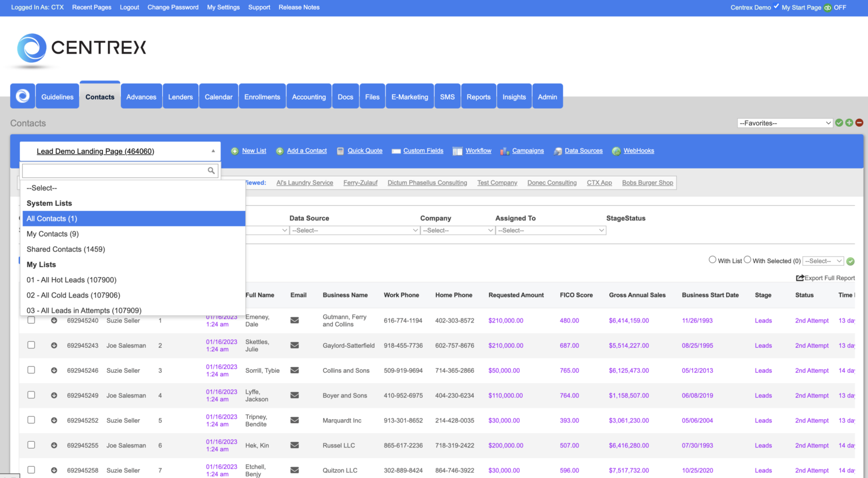Image resolution: width=868 pixels, height=478 pixels.
Task: Click the search magnifier in list dropdown
Action: 211,170
